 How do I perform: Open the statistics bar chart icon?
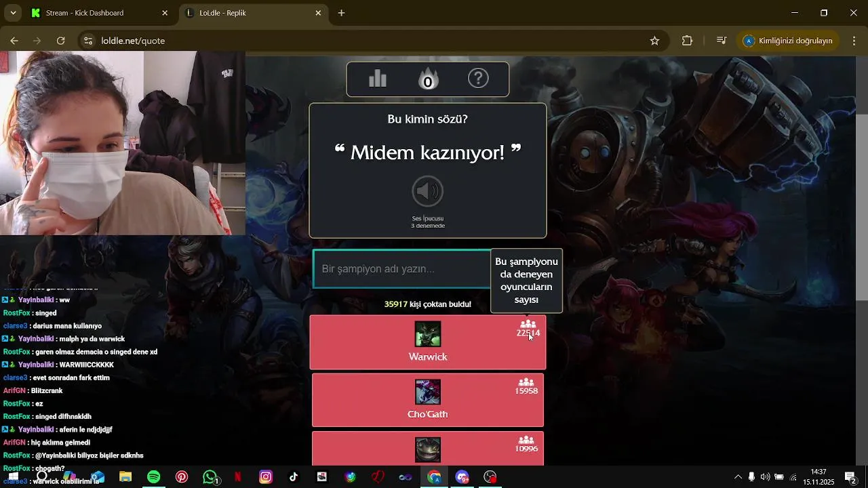(378, 79)
